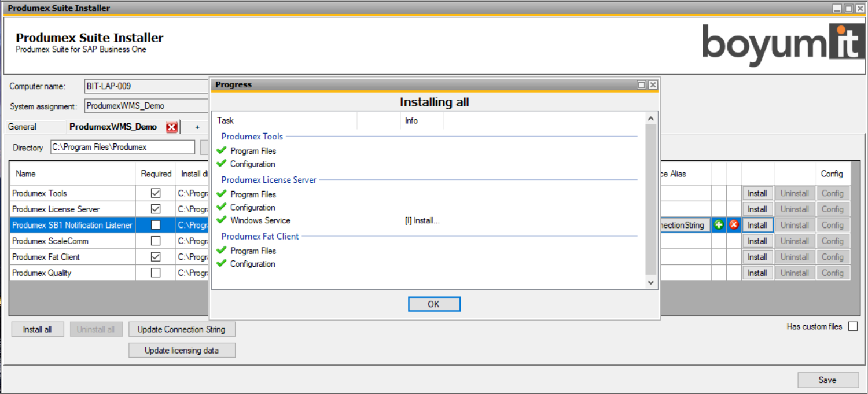Viewport: 868px width, 394px height.
Task: Click green checkmark beside Windows Service task
Action: pos(221,220)
